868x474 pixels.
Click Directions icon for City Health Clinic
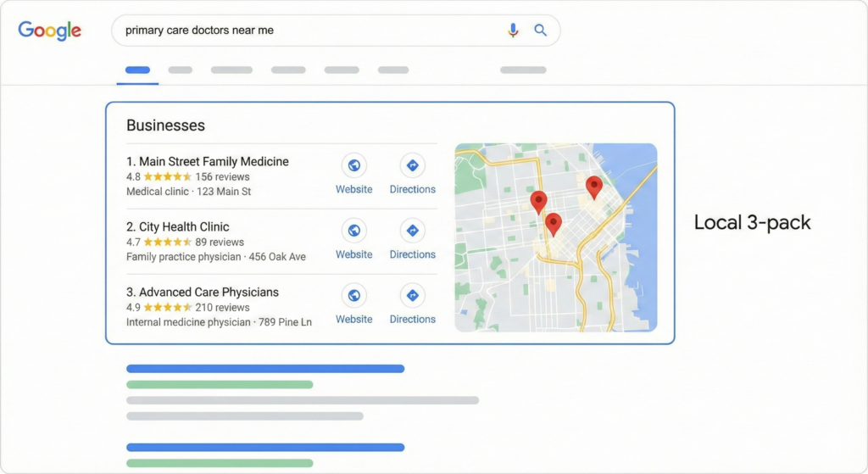point(412,231)
